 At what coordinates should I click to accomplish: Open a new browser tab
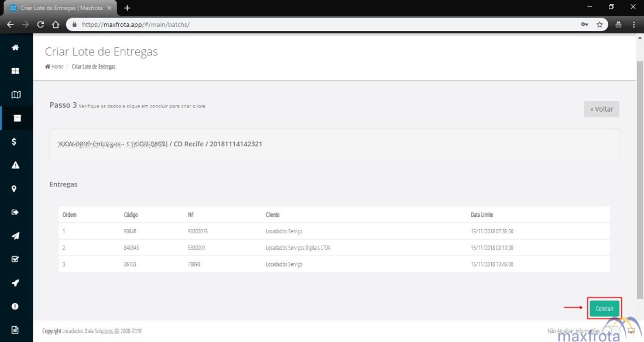coord(127,8)
